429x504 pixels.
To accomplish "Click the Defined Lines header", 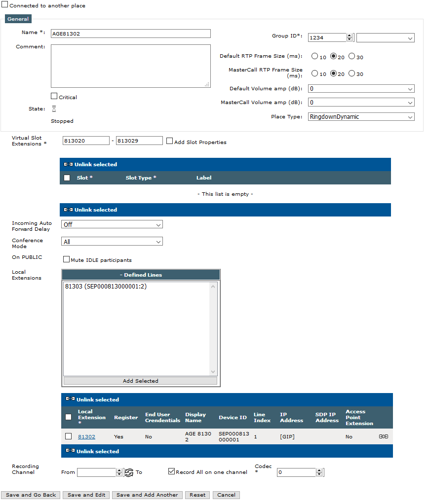I will tap(141, 275).
